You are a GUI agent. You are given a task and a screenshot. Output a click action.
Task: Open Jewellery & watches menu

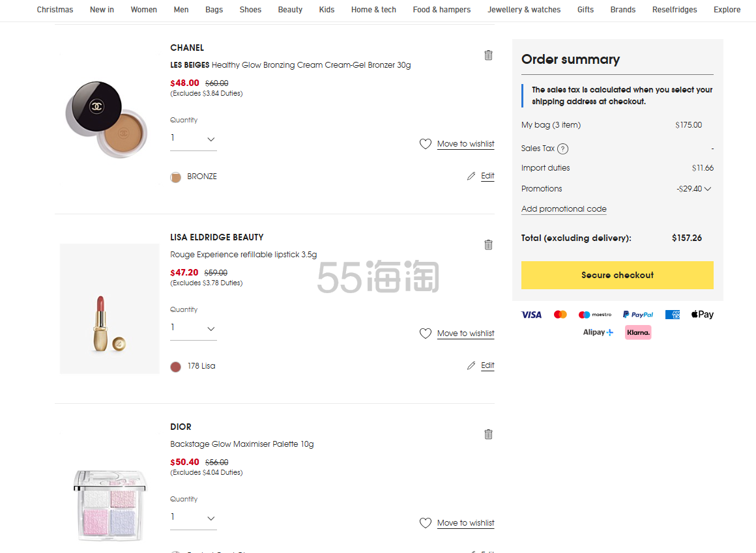(x=524, y=10)
